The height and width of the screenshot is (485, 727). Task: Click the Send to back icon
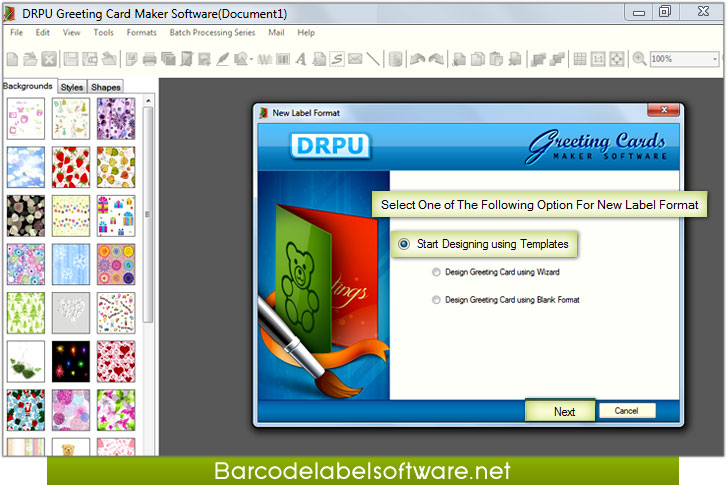pyautogui.click(x=557, y=59)
